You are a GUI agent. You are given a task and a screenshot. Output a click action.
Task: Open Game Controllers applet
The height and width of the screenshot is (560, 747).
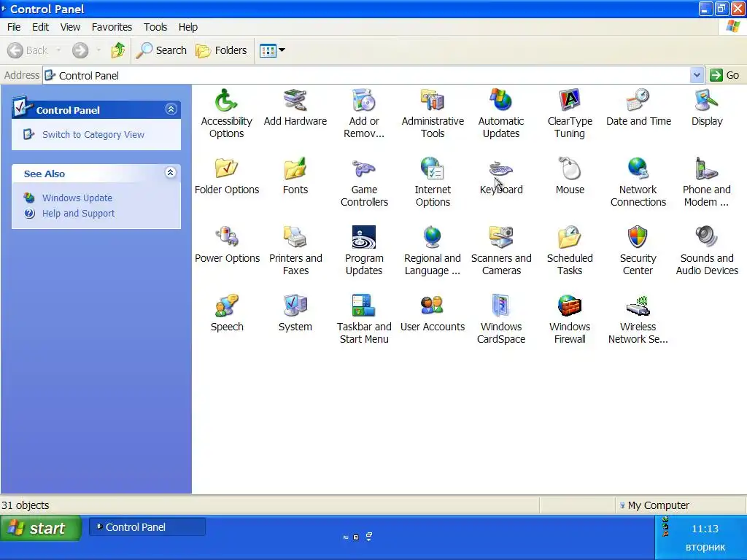[364, 182]
